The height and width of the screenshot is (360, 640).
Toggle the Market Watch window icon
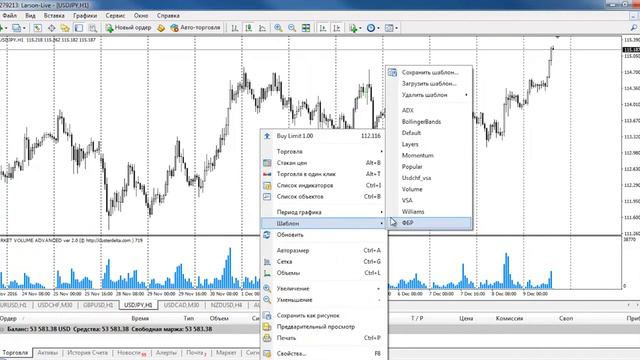click(37, 28)
